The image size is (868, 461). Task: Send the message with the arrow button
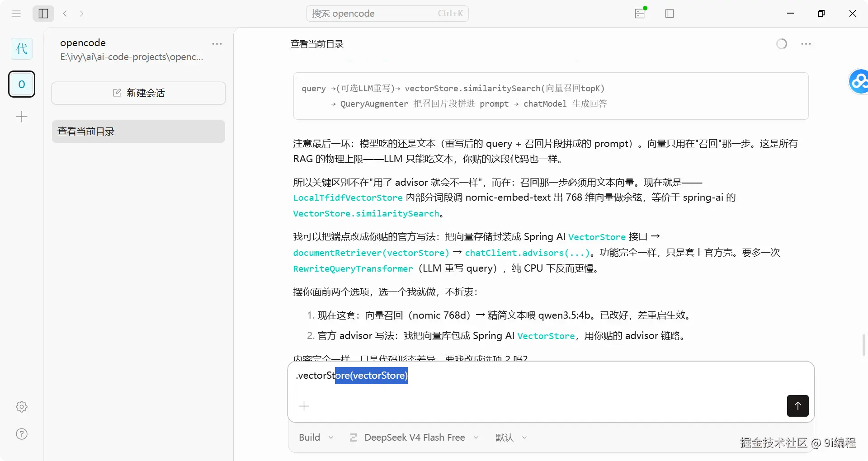[797, 406]
